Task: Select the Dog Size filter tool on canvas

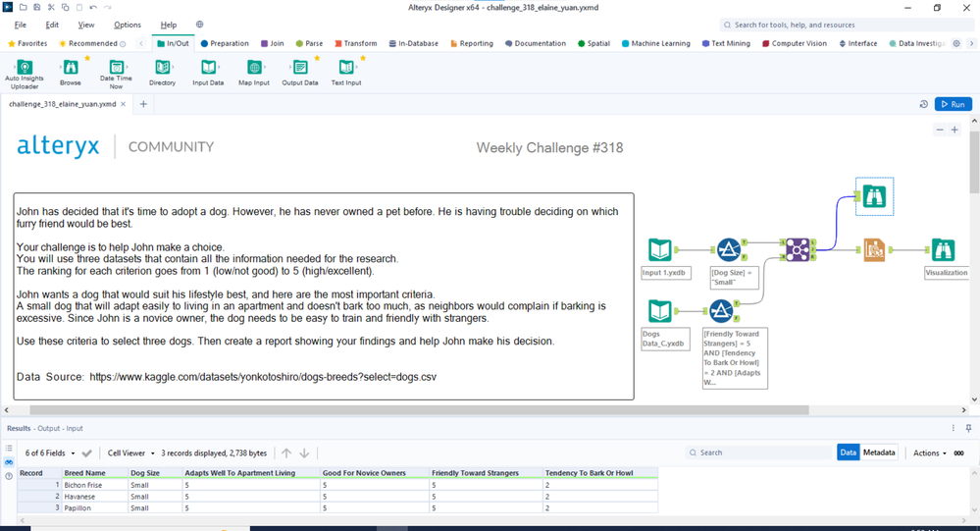Action: coord(729,249)
